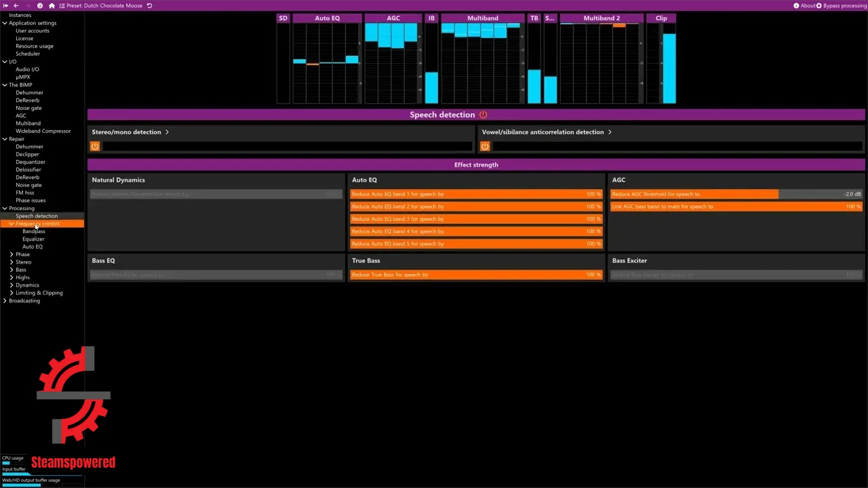Screen dimensions: 868x488
Task: Toggle Bypass processing
Action: pos(841,5)
